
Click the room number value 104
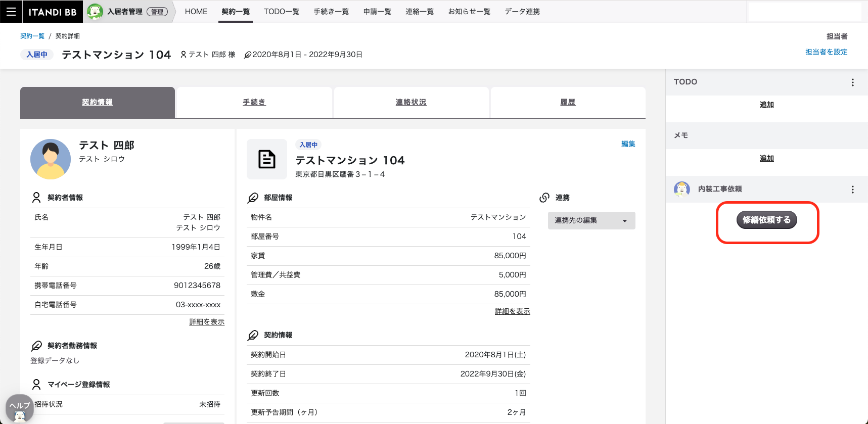point(519,237)
